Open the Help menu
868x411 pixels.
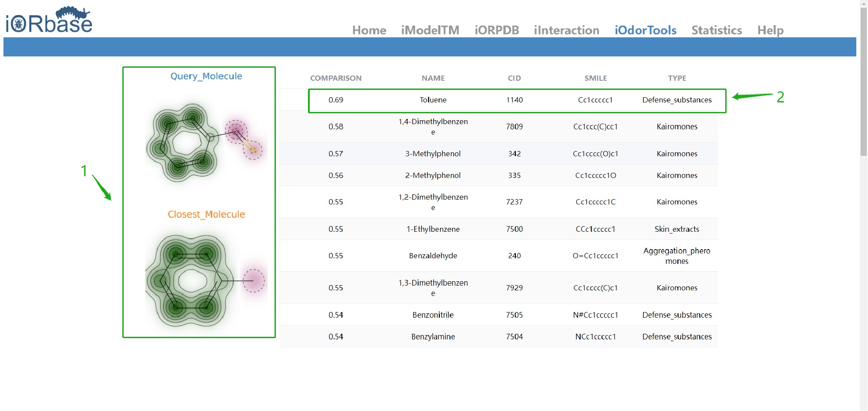[770, 30]
